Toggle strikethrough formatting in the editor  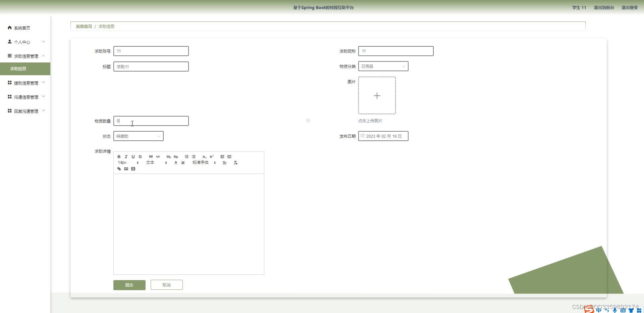click(140, 156)
